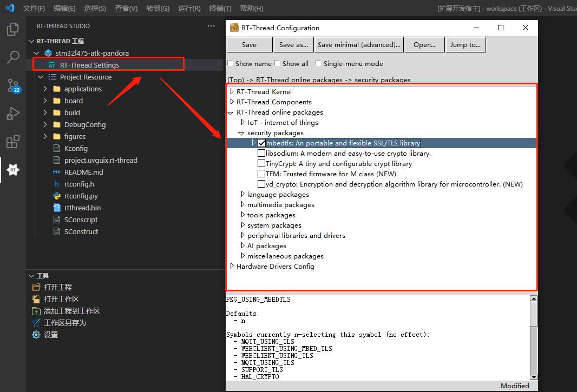Click the 设置 gear icon
The image size is (577, 392).
pos(36,335)
